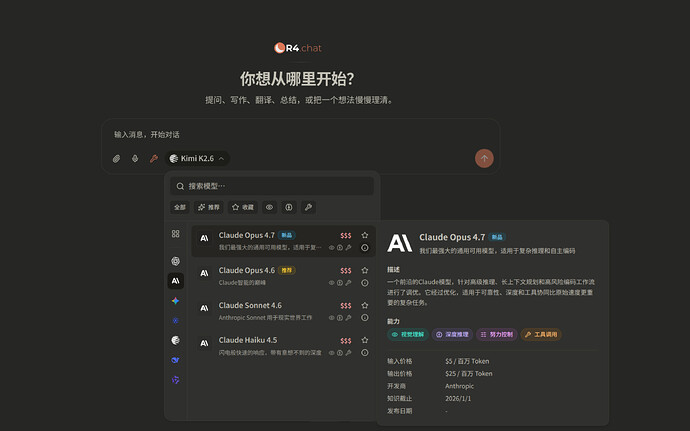Choose the Claude Opus 4.7 model row
Viewport: 690px width, 431px height.
pos(283,241)
